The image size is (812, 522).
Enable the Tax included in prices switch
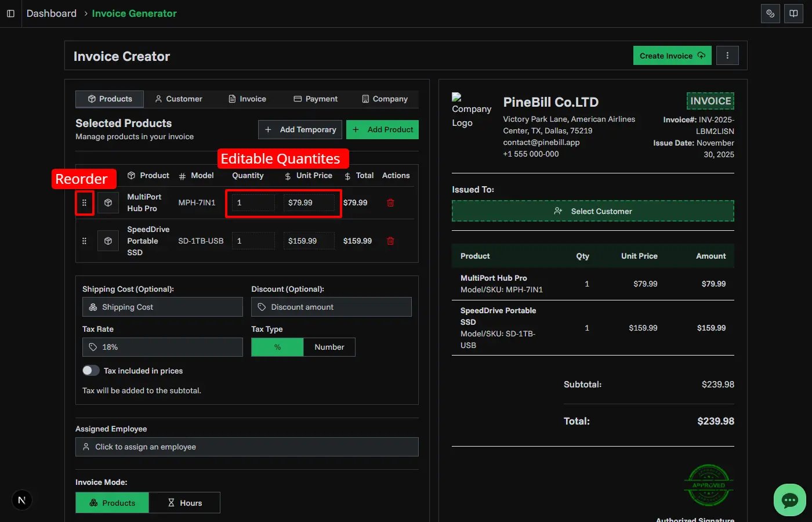pyautogui.click(x=90, y=370)
